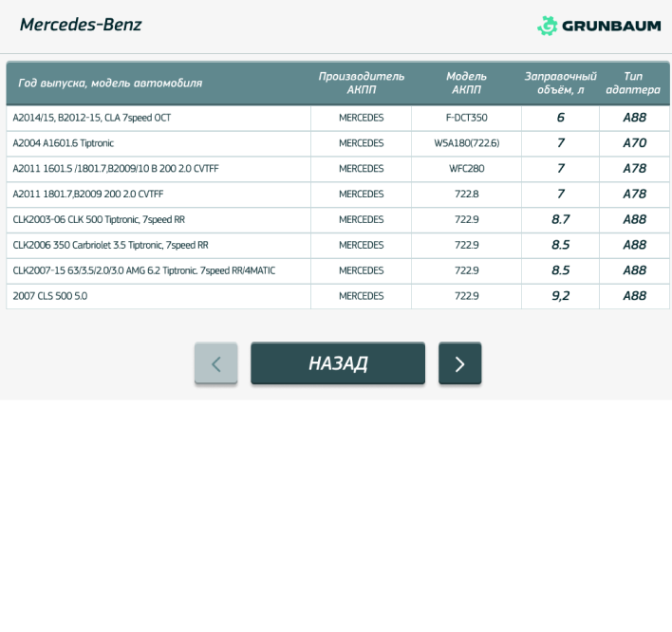Go to the next page arrow
The width and height of the screenshot is (672, 632).
click(459, 363)
